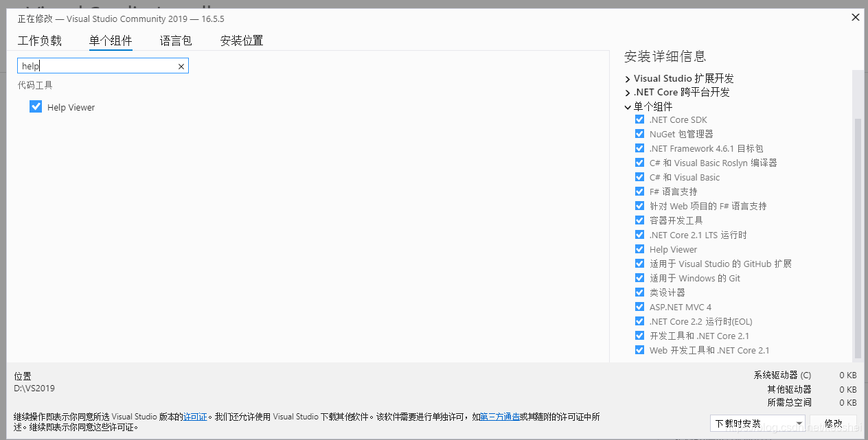Viewport: 868px width, 440px height.
Task: Click the 修改 button
Action: click(834, 424)
